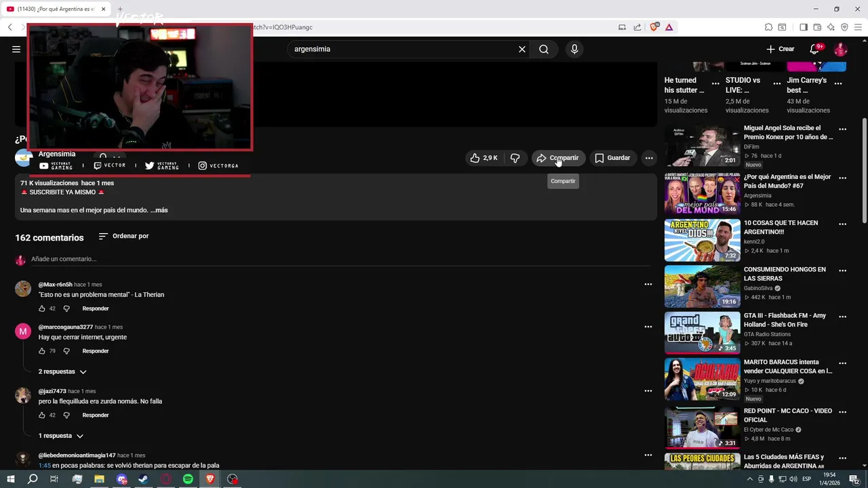Screen dimensions: 868x488
Task: Open options for MARITO BARACUS video
Action: (x=842, y=363)
